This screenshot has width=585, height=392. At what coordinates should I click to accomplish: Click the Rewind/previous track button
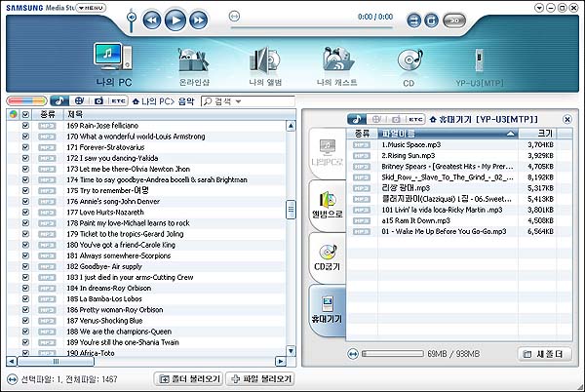pos(152,20)
